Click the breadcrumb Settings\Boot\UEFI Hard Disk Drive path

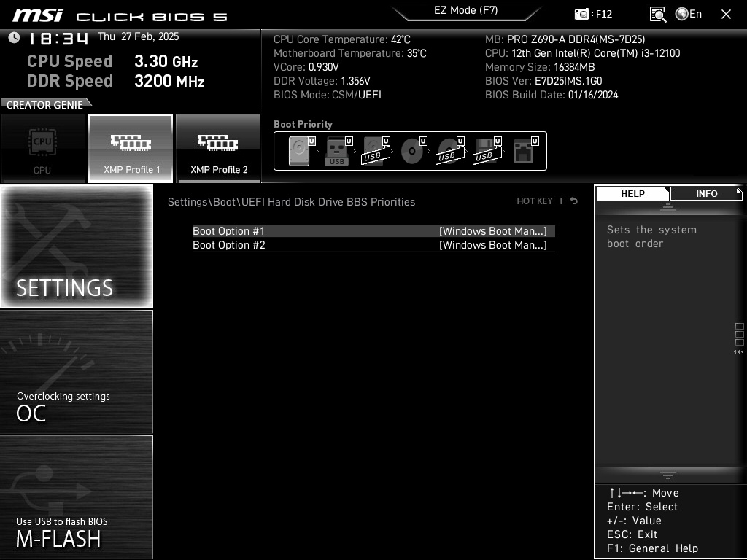tap(291, 202)
